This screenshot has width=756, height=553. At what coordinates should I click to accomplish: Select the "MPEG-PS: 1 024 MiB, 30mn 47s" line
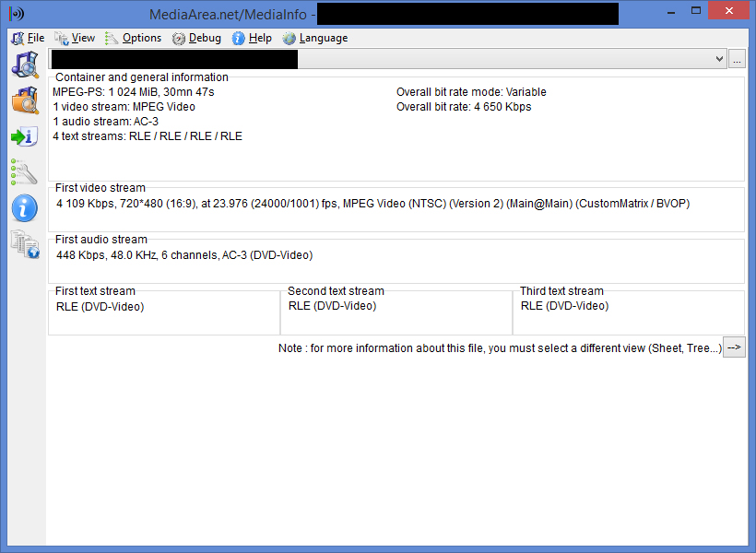[134, 92]
